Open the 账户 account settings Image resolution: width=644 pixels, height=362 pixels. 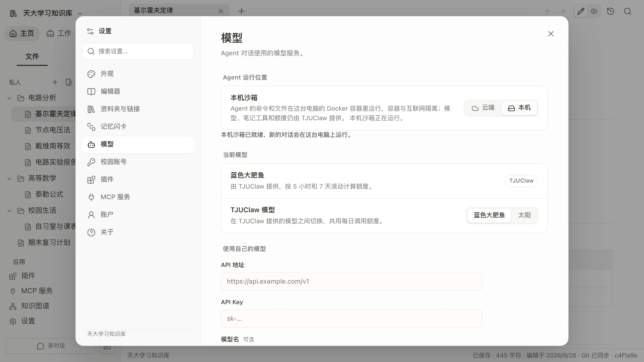pos(138,215)
